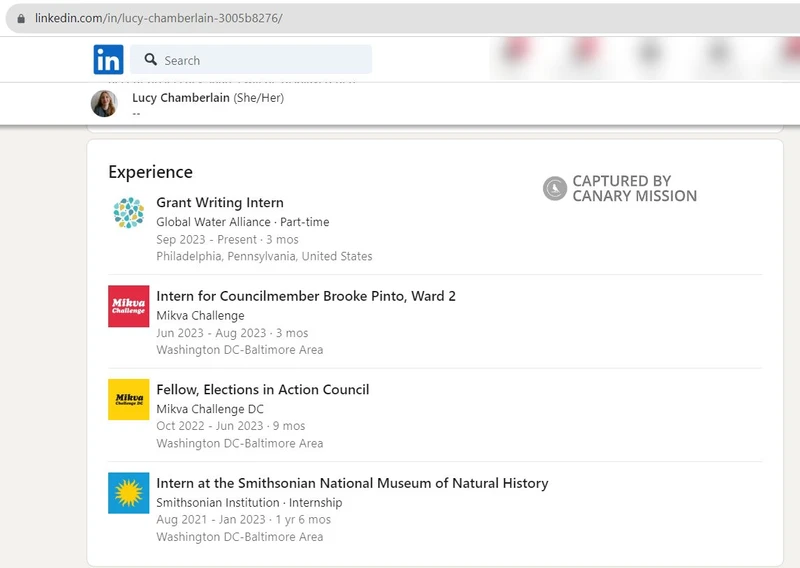
Task: Click the Mikva Challenge company name
Action: click(x=200, y=315)
